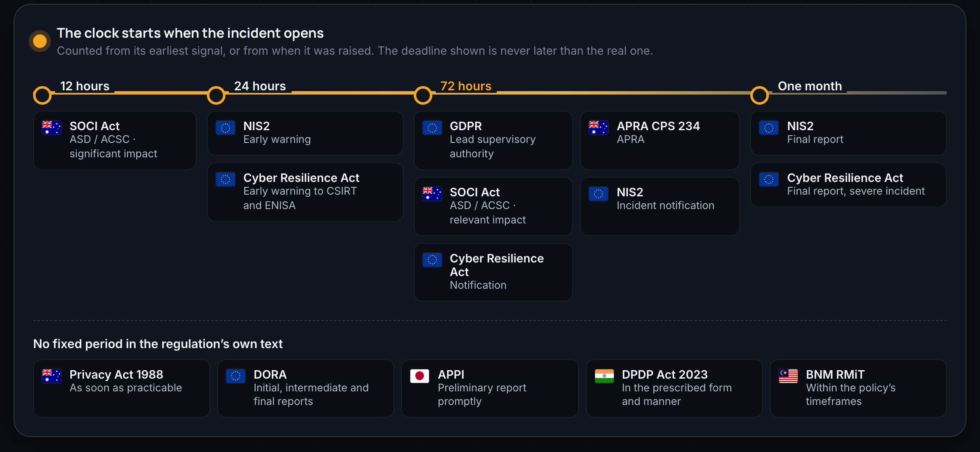Click EU flag on Cyber Resilience Act Notification card
The image size is (980, 452).
pos(432,260)
